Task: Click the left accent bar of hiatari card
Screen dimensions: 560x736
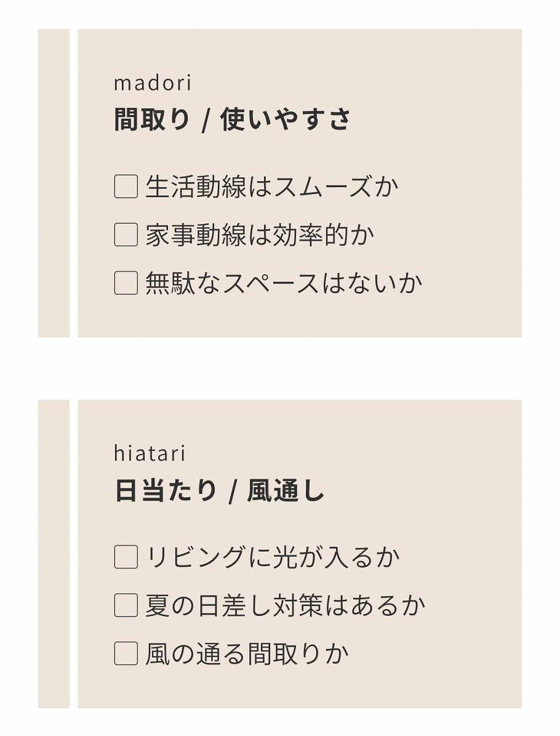Action: pyautogui.click(x=54, y=554)
